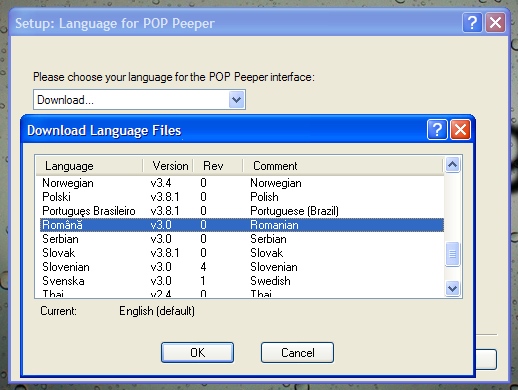The image size is (518, 390).
Task: Click the help icon in Setup window title bar
Action: click(472, 23)
